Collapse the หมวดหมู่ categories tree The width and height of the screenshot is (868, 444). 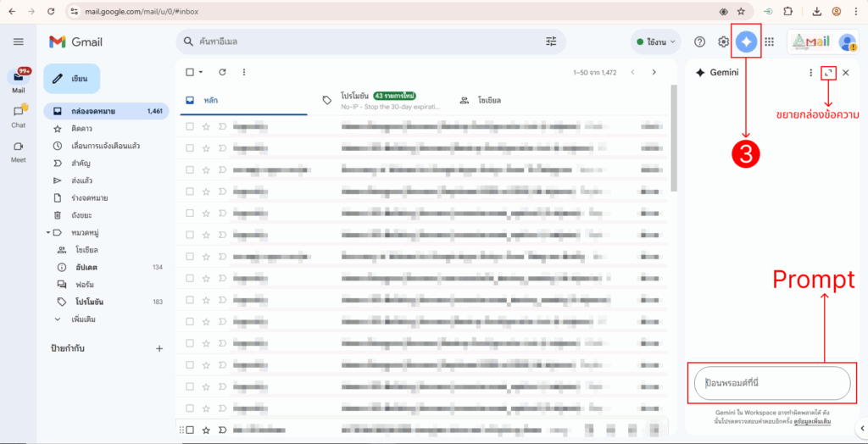coord(47,232)
